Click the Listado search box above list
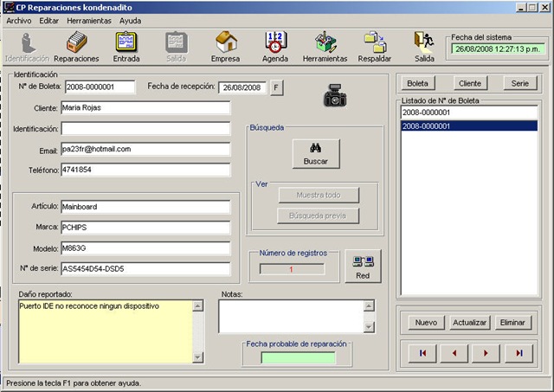Viewport: 554px width, 392px height. pyautogui.click(x=469, y=112)
